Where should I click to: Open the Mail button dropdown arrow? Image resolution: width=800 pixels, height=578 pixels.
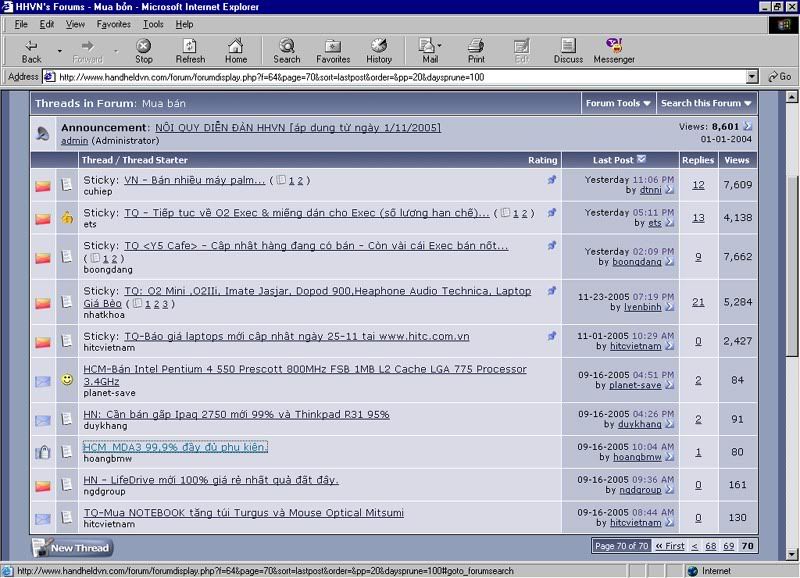(439, 47)
